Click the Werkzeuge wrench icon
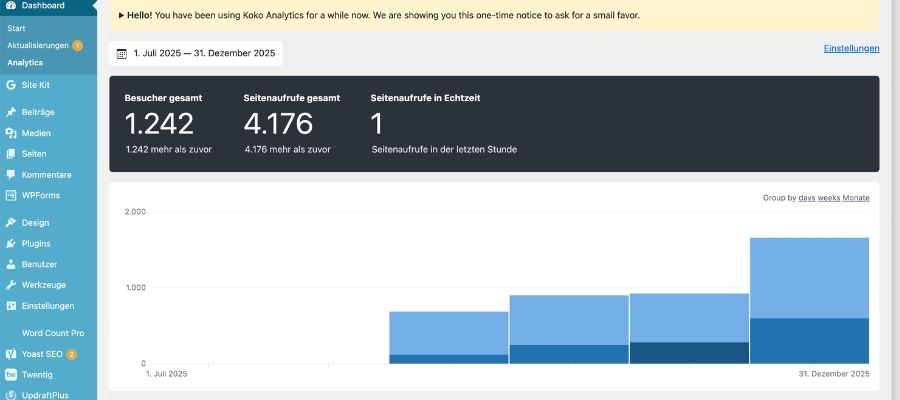The height and width of the screenshot is (400, 900). tap(10, 285)
